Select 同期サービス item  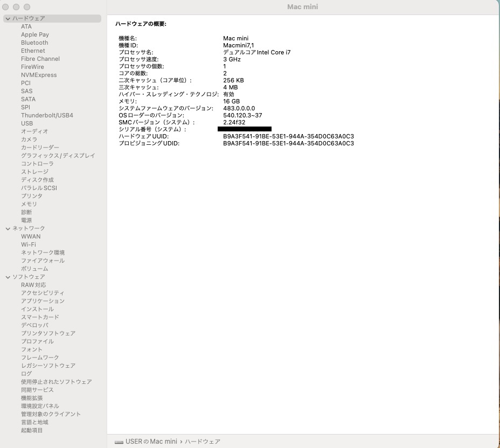click(x=37, y=390)
